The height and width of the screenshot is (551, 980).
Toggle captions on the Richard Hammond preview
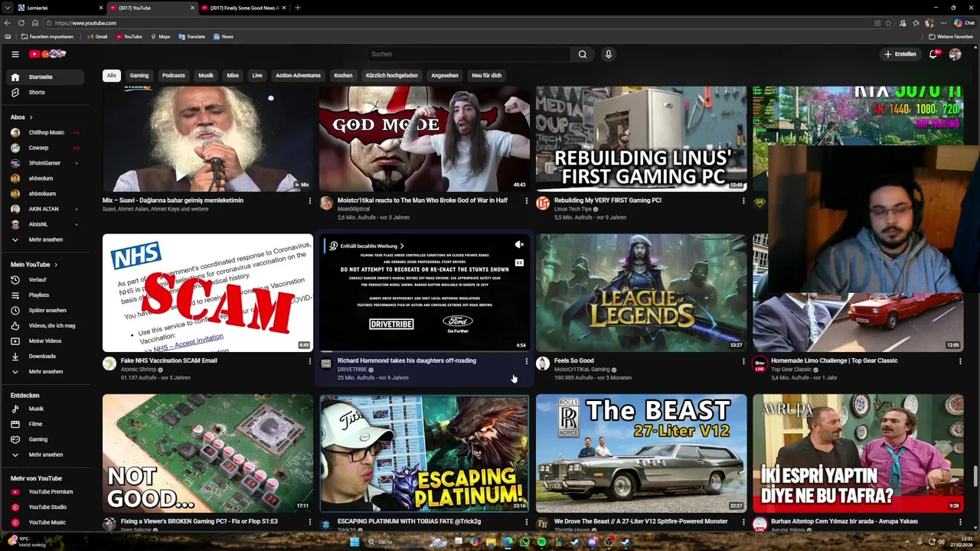pos(519,262)
